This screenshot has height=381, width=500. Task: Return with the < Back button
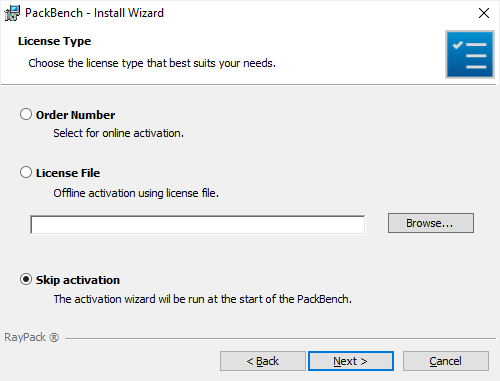pyautogui.click(x=263, y=361)
